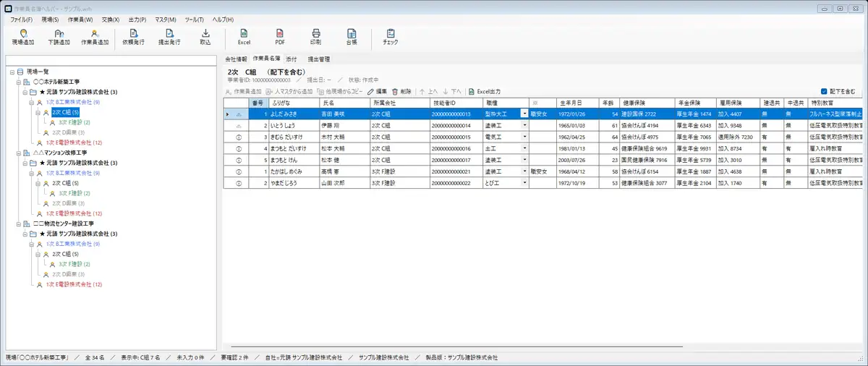Click the 上へ up-arrow button
Screen dimensions: 868x366
pyautogui.click(x=428, y=92)
